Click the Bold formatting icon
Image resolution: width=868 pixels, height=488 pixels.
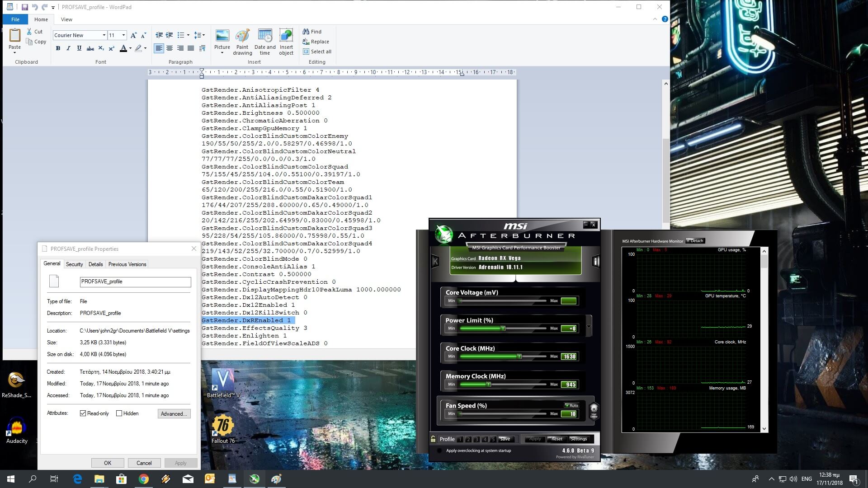(58, 48)
